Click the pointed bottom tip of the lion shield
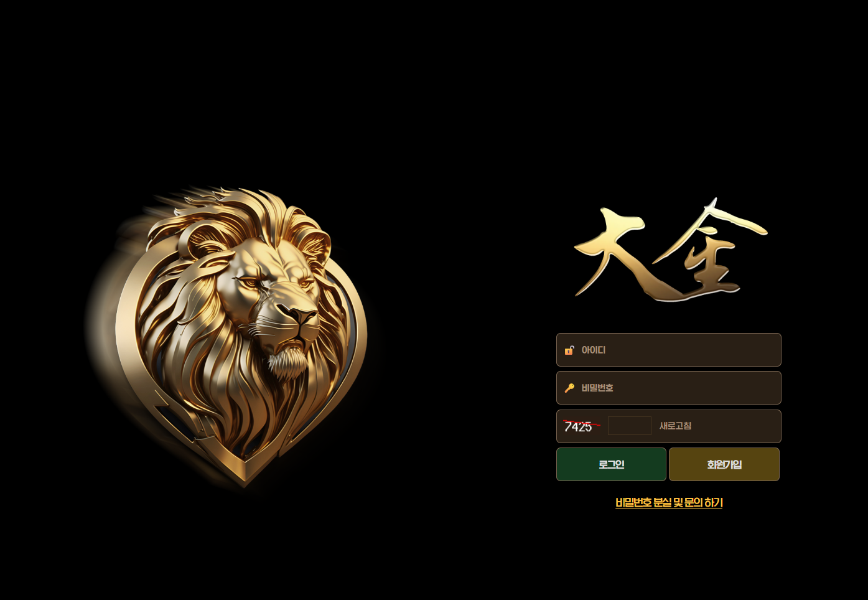 tap(244, 479)
